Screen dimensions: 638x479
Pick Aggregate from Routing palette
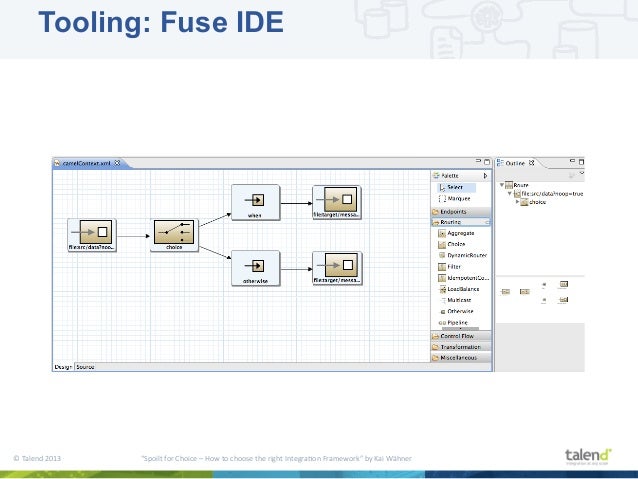pyautogui.click(x=456, y=233)
